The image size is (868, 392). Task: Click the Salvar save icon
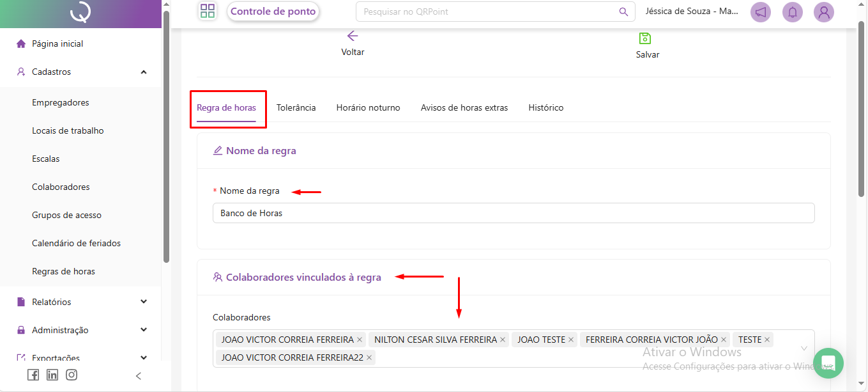tap(645, 38)
